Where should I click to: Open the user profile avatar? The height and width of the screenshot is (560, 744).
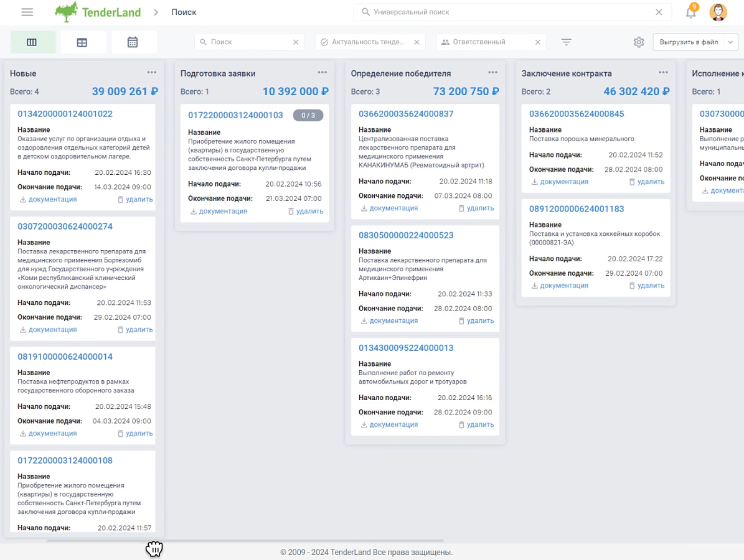[x=718, y=12]
